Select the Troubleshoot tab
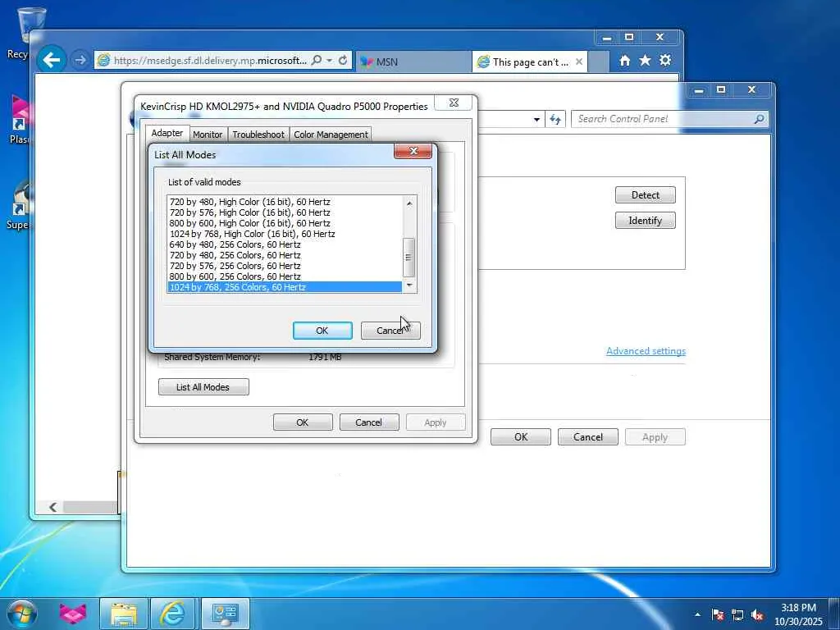The width and height of the screenshot is (840, 630). pyautogui.click(x=258, y=135)
